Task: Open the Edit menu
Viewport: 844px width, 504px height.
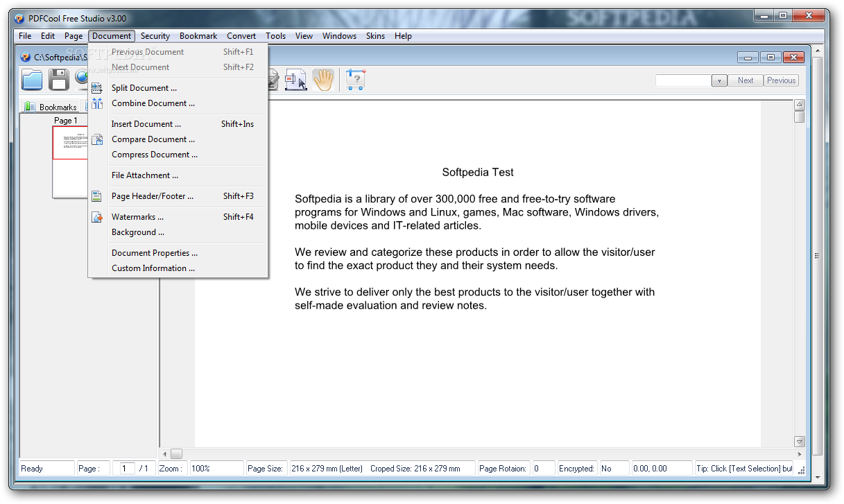Action: [x=48, y=36]
